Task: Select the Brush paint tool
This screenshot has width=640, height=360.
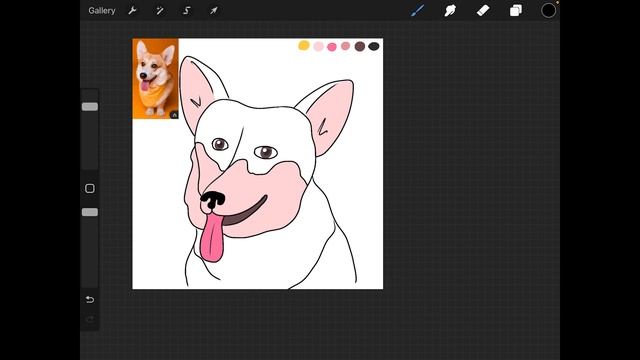Action: click(417, 11)
